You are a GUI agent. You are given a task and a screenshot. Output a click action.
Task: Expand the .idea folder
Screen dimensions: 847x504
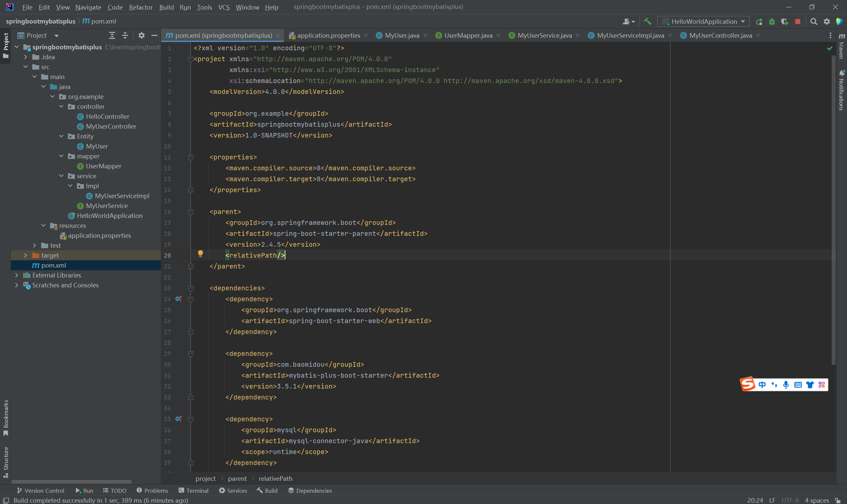pos(25,57)
